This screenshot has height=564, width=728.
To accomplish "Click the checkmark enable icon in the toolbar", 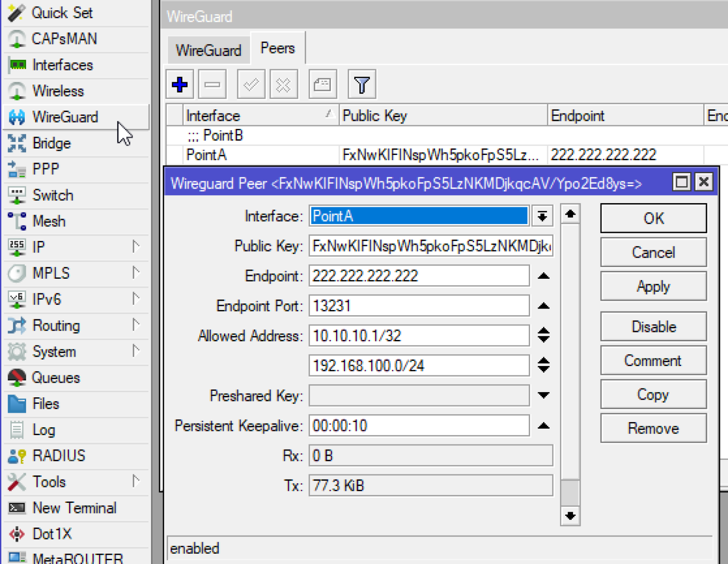I will pyautogui.click(x=251, y=85).
